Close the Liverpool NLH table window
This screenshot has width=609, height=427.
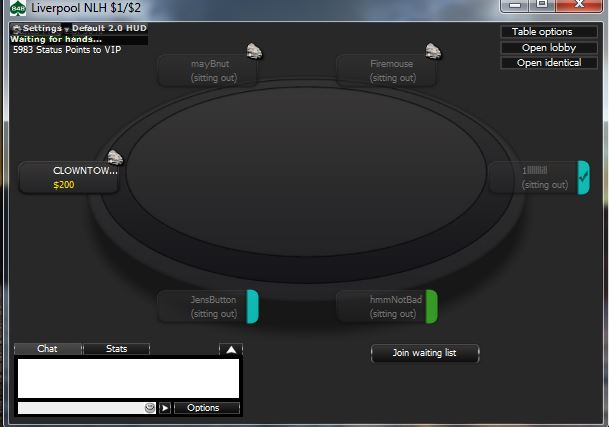click(579, 5)
